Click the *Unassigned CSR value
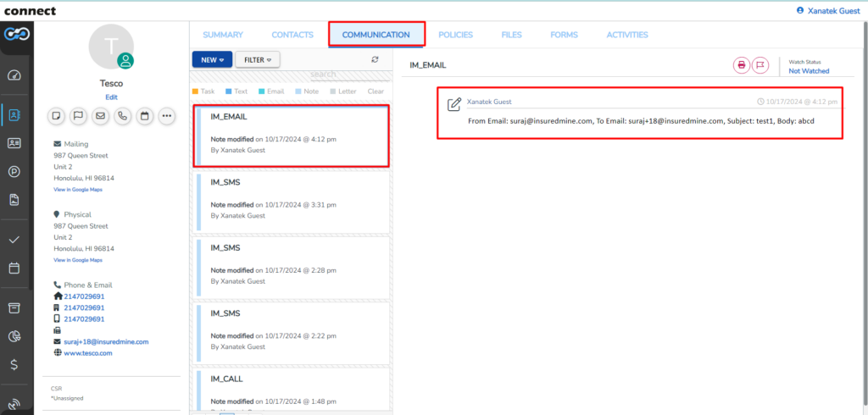Viewport: 868px width, 415px height. click(66, 398)
